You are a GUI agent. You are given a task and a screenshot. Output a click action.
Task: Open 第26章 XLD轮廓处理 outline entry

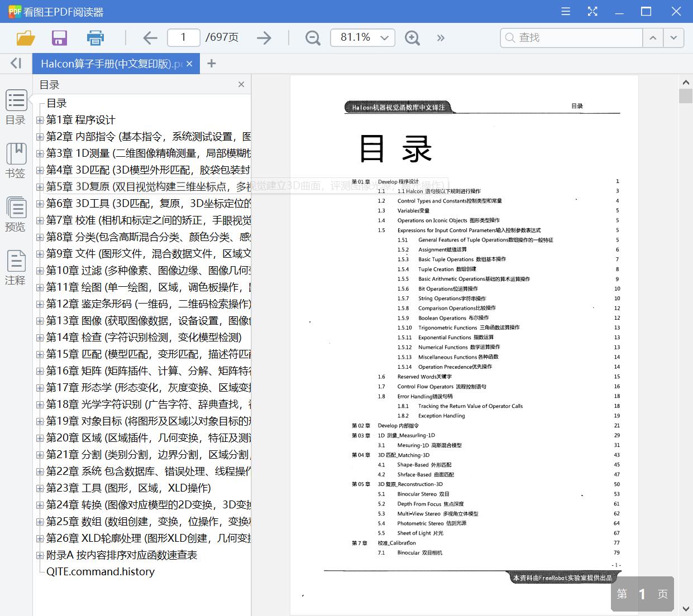pyautogui.click(x=149, y=538)
